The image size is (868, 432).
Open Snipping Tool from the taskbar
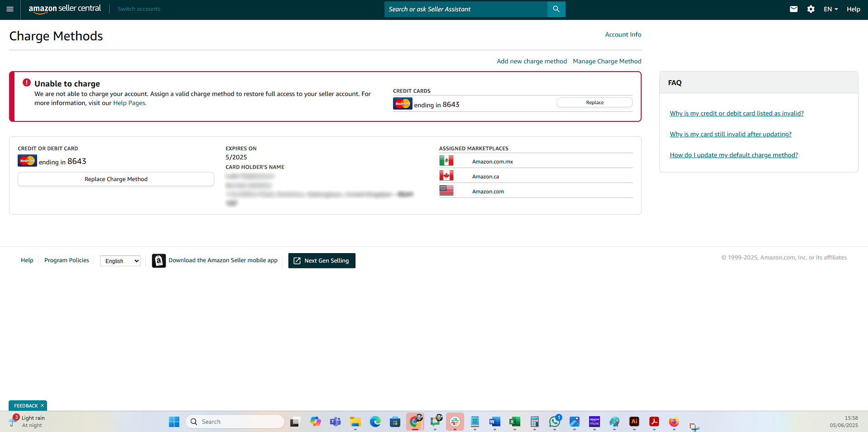(x=694, y=426)
